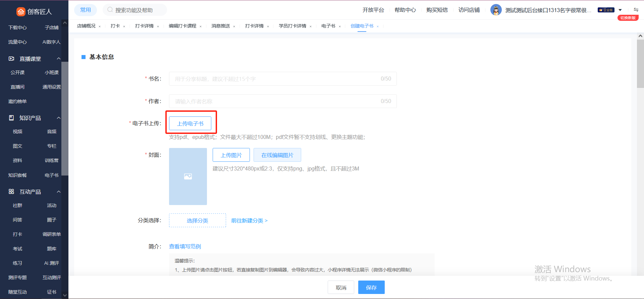This screenshot has height=299, width=644.
Task: Open the 前往新建分类 link
Action: (249, 220)
